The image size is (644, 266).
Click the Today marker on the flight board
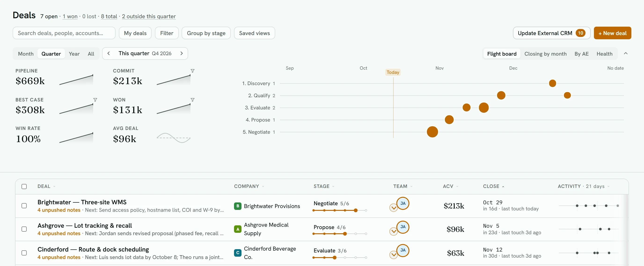click(x=393, y=72)
